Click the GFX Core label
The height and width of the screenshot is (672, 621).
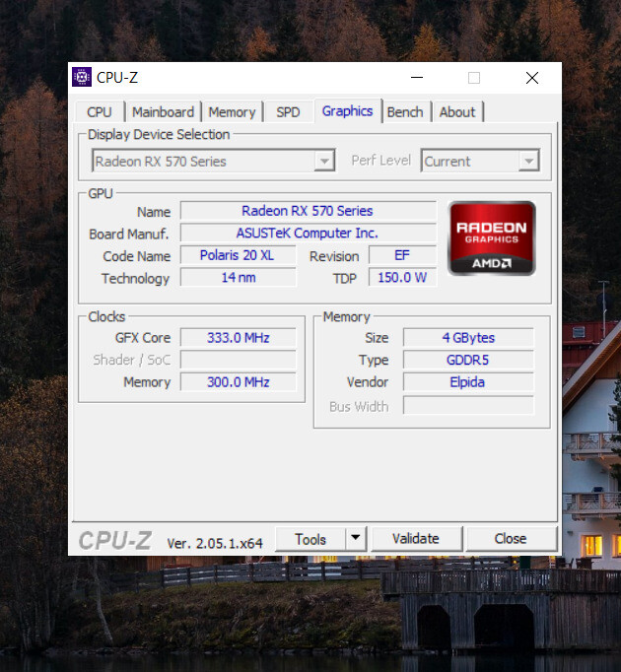(x=143, y=338)
